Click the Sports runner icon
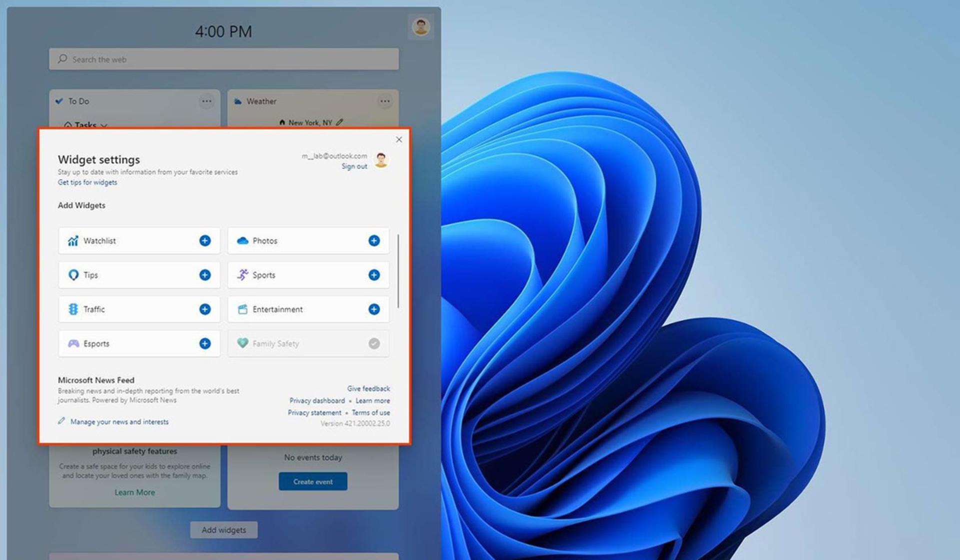Screen dimensions: 960x560 (x=242, y=274)
